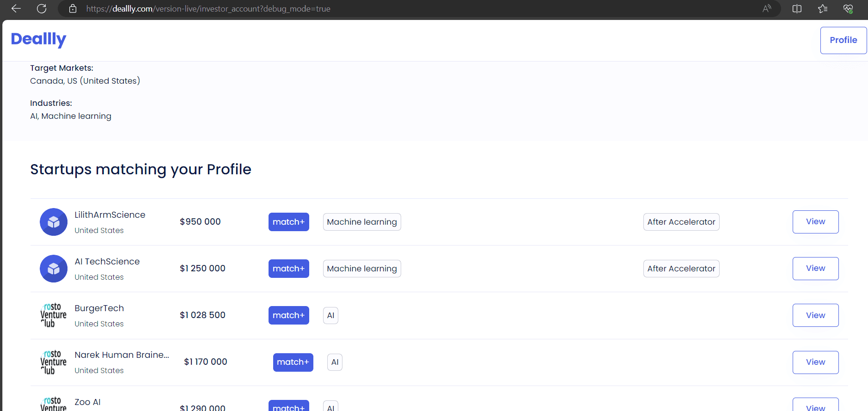Click United States under AI TechScience
The width and height of the screenshot is (868, 411).
tap(99, 277)
